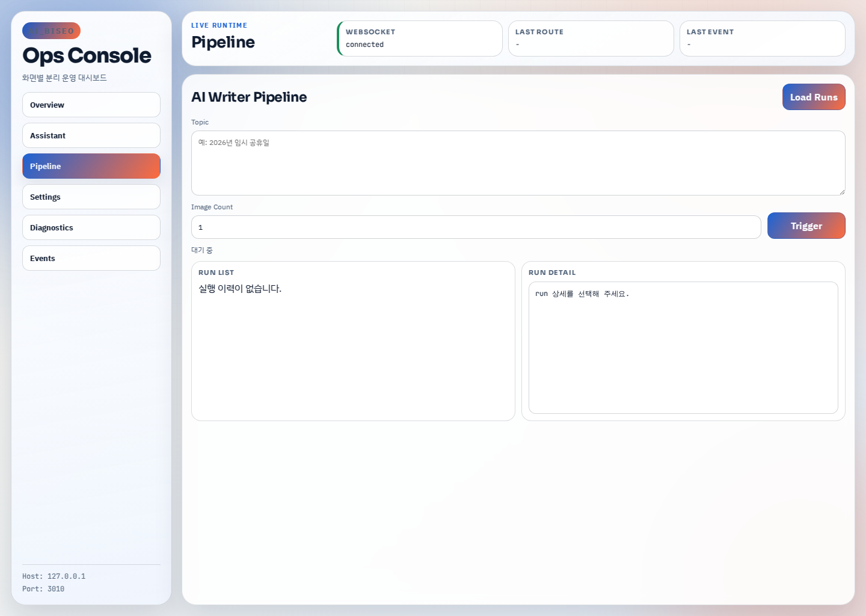Go to the Diagnostics panel

91,227
